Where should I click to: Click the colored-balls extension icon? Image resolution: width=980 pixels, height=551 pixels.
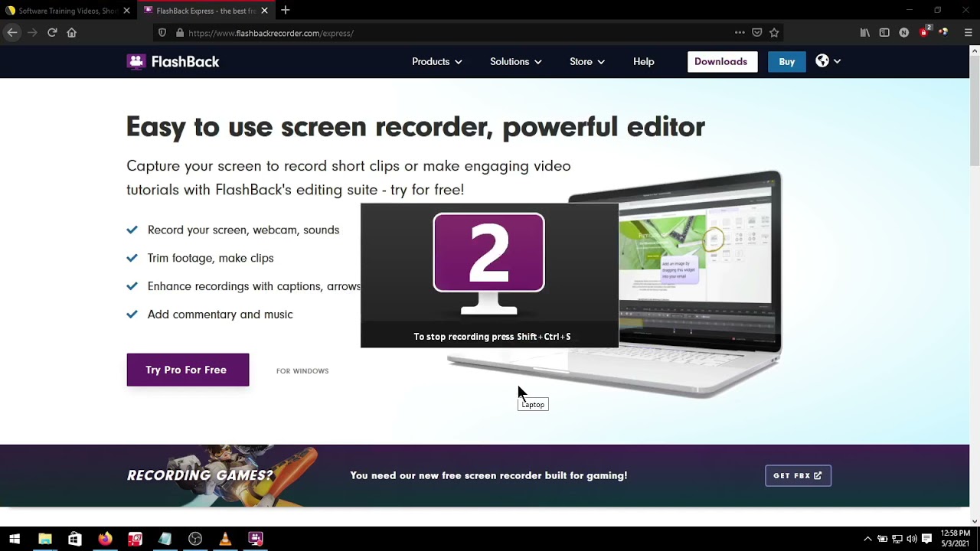point(943,33)
